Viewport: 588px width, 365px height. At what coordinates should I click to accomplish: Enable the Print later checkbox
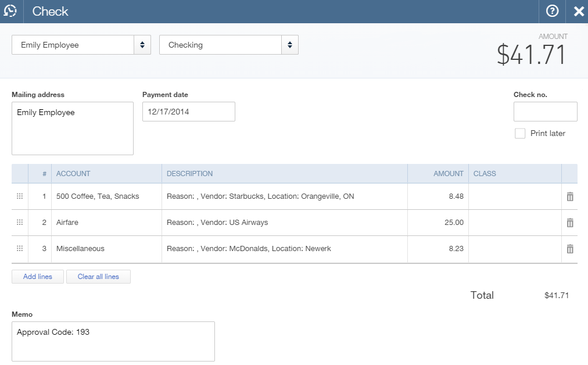(520, 134)
